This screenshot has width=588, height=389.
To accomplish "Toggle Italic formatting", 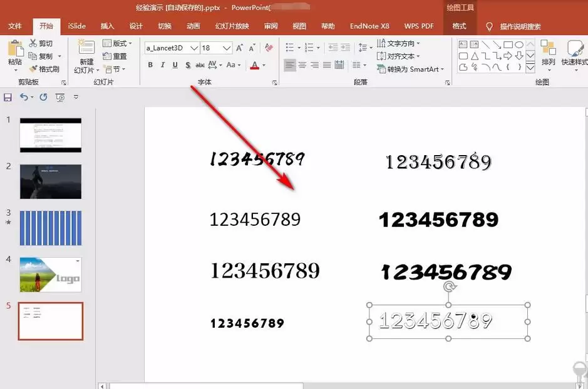I will [x=163, y=65].
